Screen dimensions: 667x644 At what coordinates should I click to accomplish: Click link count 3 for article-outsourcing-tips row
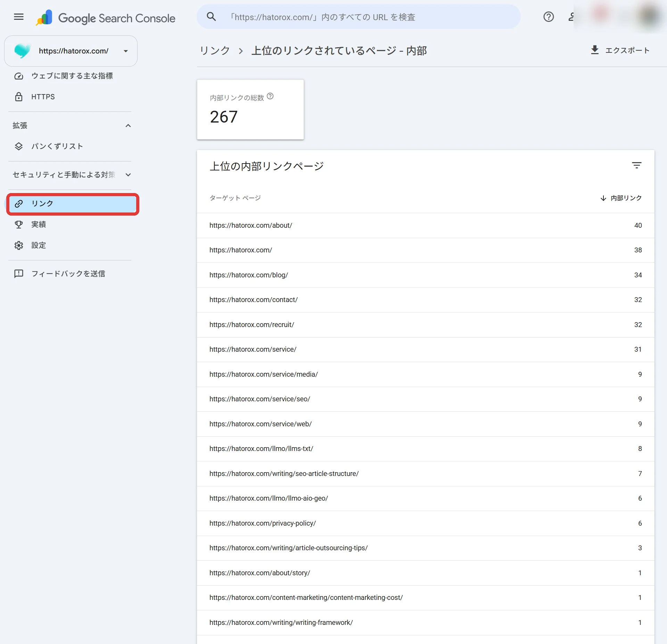(x=640, y=548)
